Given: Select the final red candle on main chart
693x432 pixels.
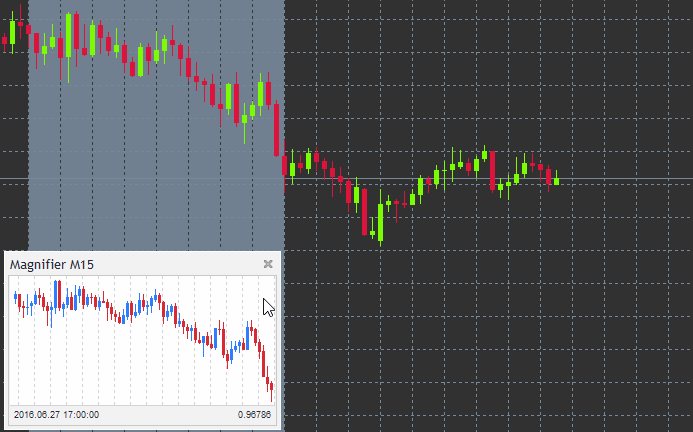Looking at the screenshot, I should pyautogui.click(x=548, y=176).
